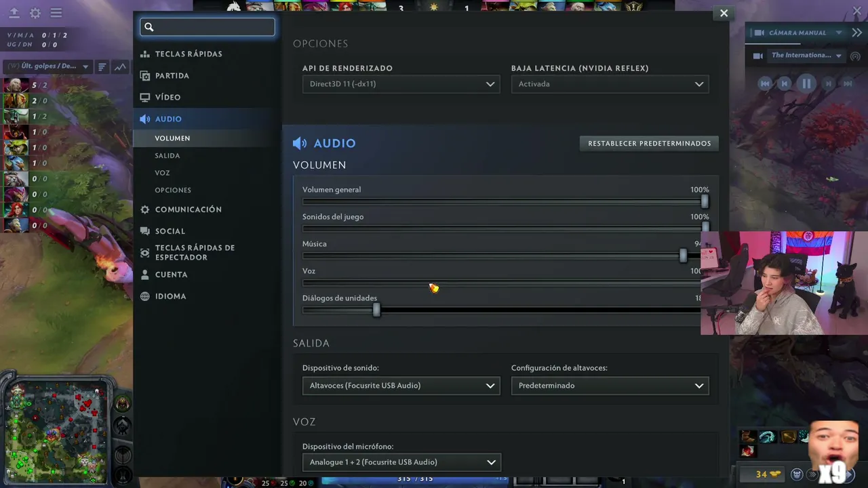Open the dashboard arrow icon at top-left

(x=14, y=13)
